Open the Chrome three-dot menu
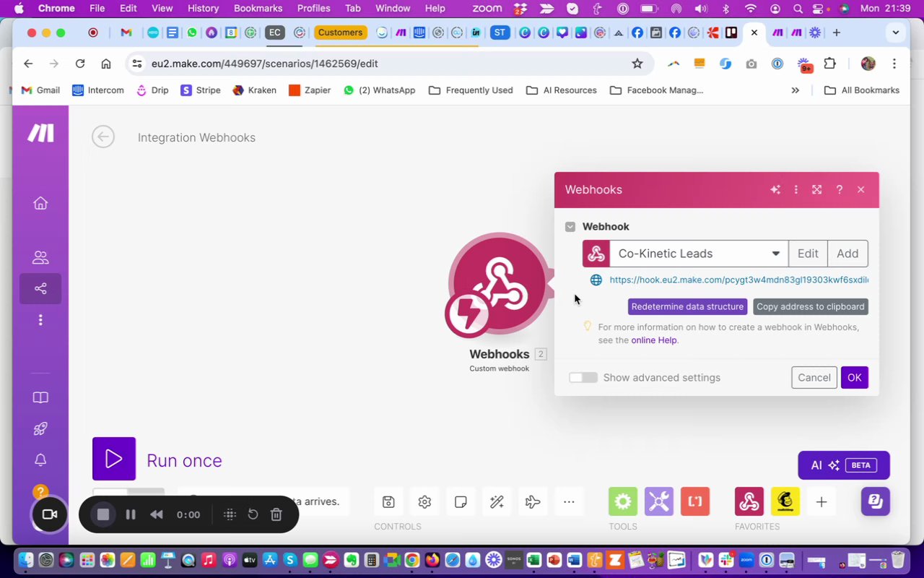This screenshot has width=924, height=578. click(x=894, y=64)
